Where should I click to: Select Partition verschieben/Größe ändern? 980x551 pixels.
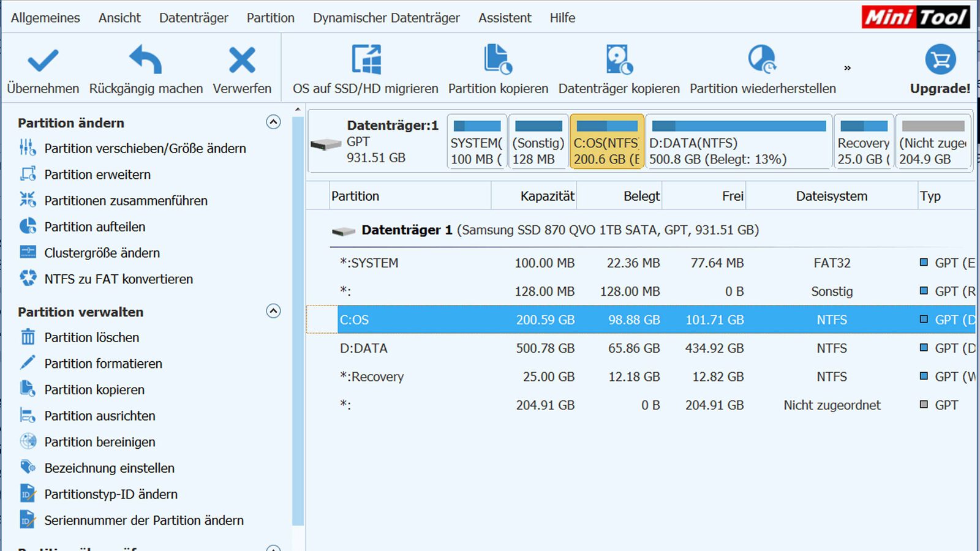coord(145,148)
